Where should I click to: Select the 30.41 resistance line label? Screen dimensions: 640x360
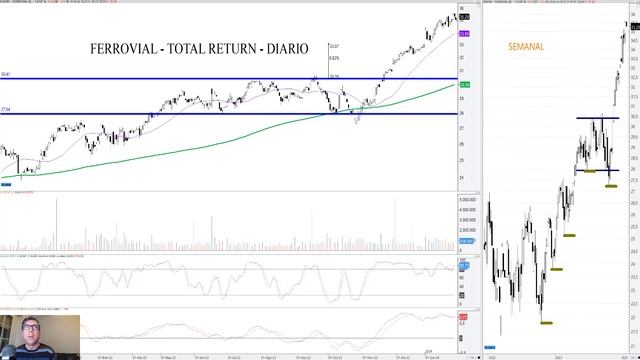tap(5, 74)
